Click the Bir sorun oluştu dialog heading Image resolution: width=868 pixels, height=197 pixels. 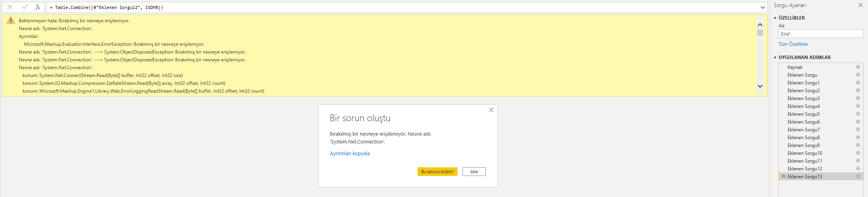pos(360,118)
